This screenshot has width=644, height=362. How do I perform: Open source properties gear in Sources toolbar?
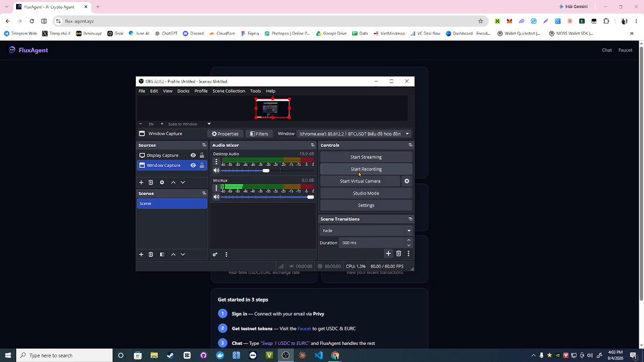162,182
